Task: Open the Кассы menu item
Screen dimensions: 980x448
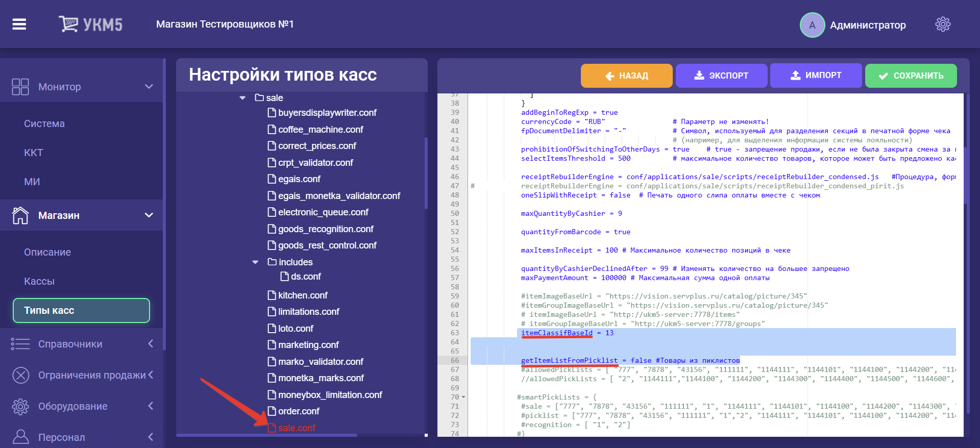Action: click(39, 281)
